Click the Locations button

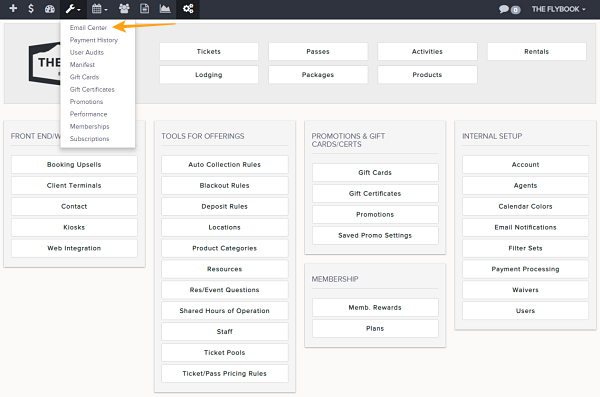tap(225, 227)
